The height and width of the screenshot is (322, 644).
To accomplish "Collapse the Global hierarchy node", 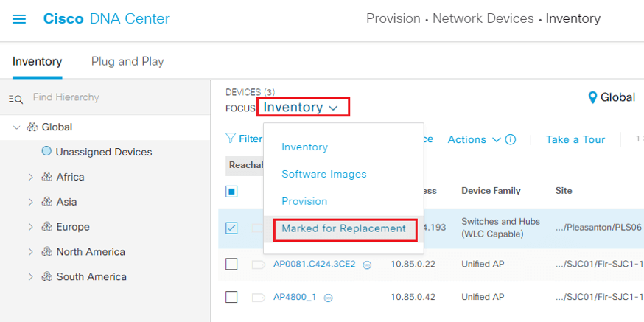I will [x=17, y=127].
